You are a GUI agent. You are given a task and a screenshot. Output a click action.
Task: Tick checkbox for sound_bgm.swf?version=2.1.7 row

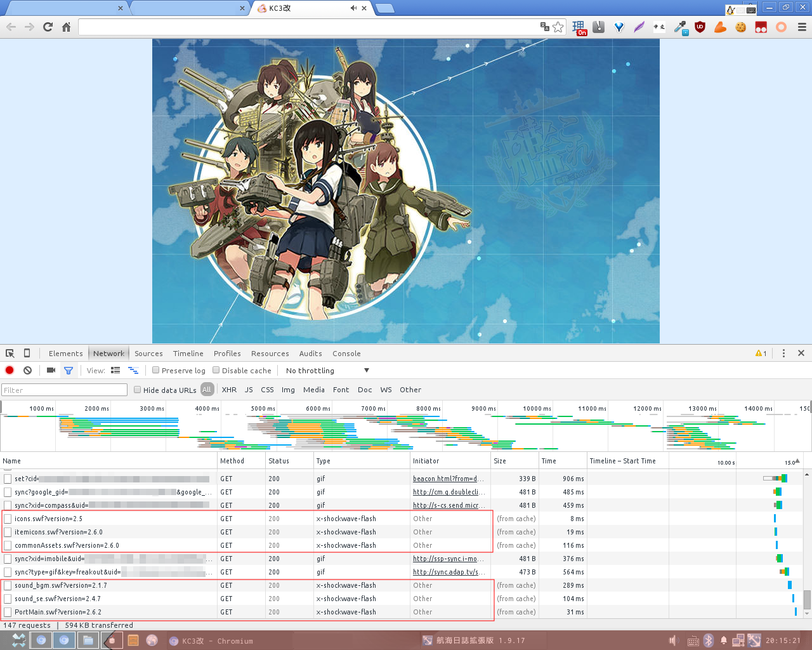(8, 585)
